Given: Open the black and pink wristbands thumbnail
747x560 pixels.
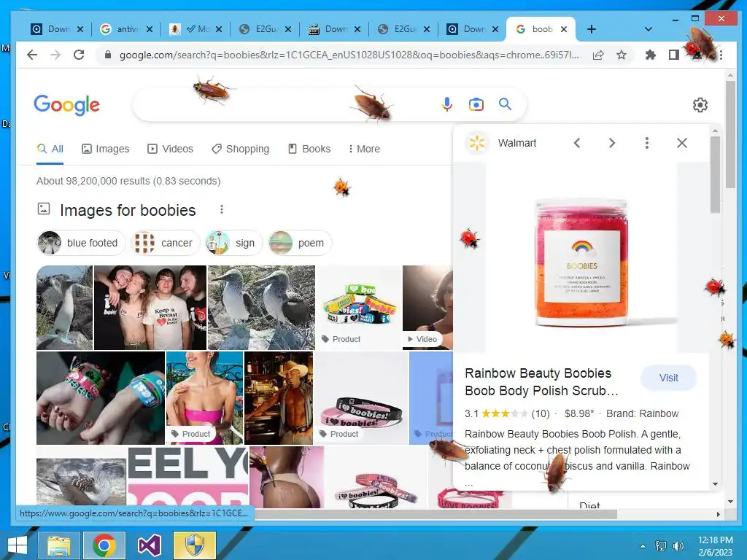Looking at the screenshot, I should [362, 397].
